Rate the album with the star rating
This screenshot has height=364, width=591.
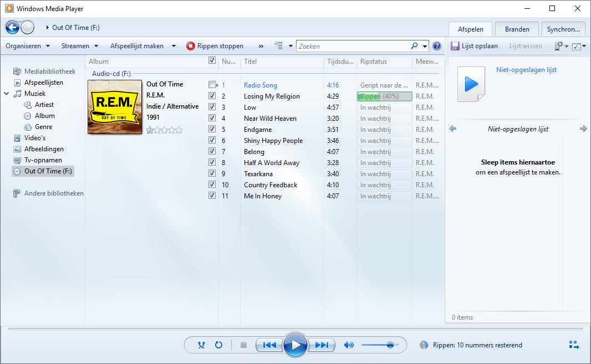click(164, 130)
